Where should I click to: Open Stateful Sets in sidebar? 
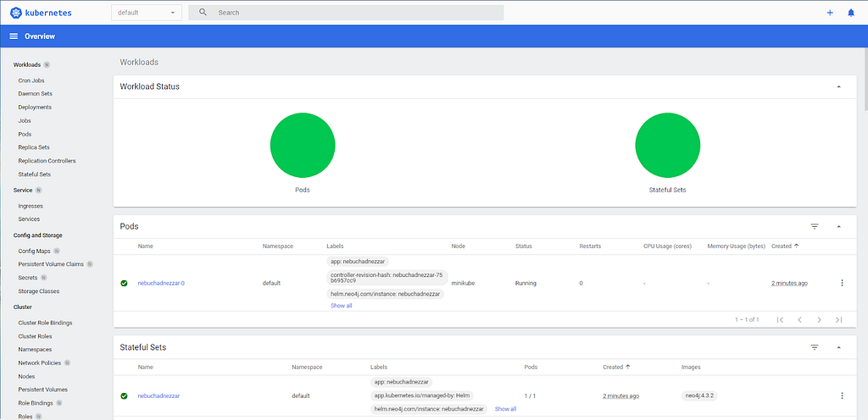pos(34,174)
